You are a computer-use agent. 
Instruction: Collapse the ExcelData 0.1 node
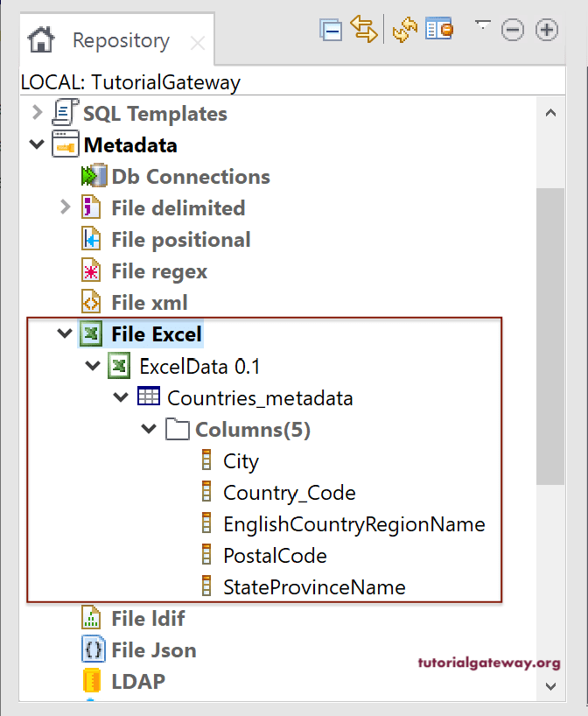[x=93, y=365]
